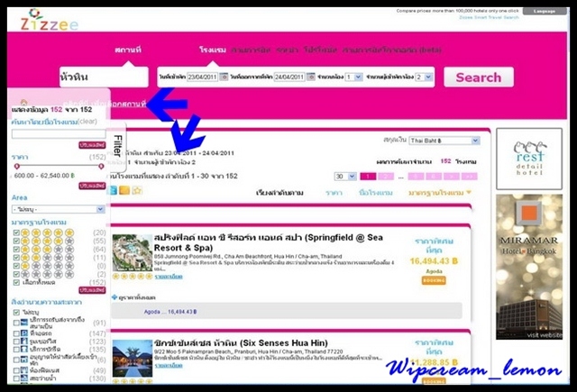Click the Miramar Hotel Bangkok ad banner
This screenshot has height=392, width=577.
529,267
